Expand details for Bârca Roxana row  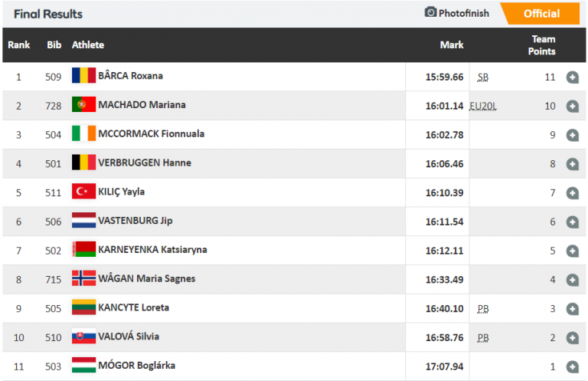coord(572,77)
